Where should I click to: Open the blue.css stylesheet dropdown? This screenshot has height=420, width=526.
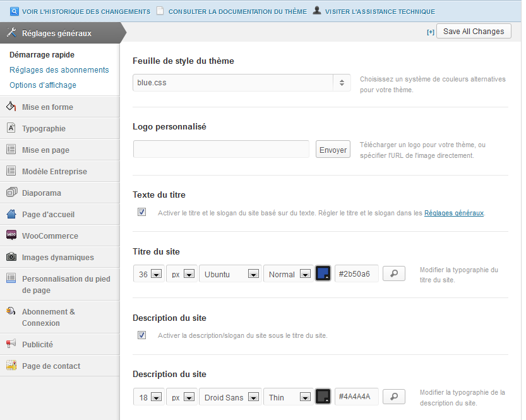tap(241, 83)
